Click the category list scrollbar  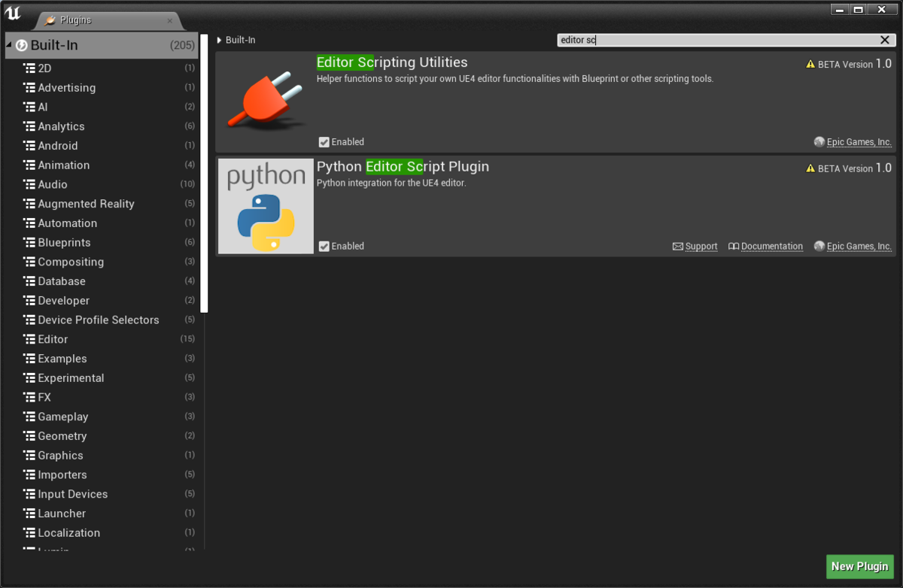click(x=204, y=173)
